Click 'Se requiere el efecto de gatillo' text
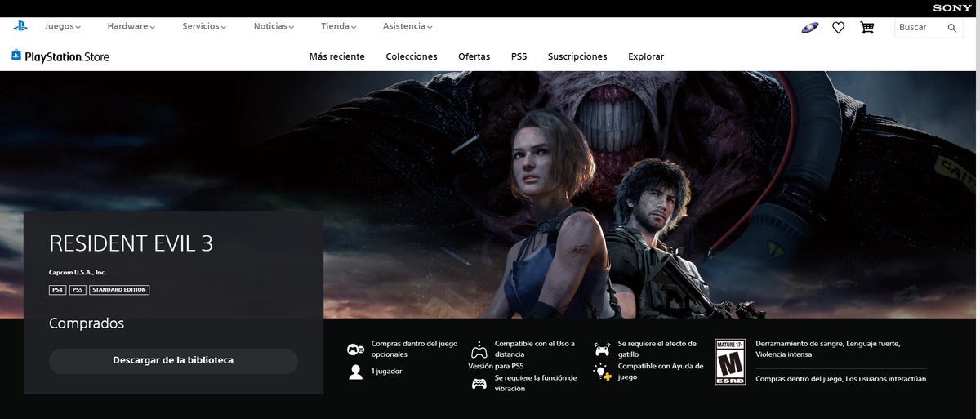Image resolution: width=980 pixels, height=419 pixels. click(657, 350)
